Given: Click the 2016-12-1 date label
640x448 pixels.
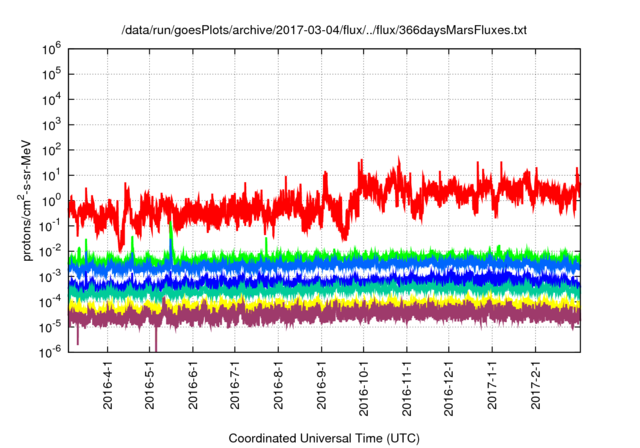Looking at the screenshot, I should (x=449, y=388).
